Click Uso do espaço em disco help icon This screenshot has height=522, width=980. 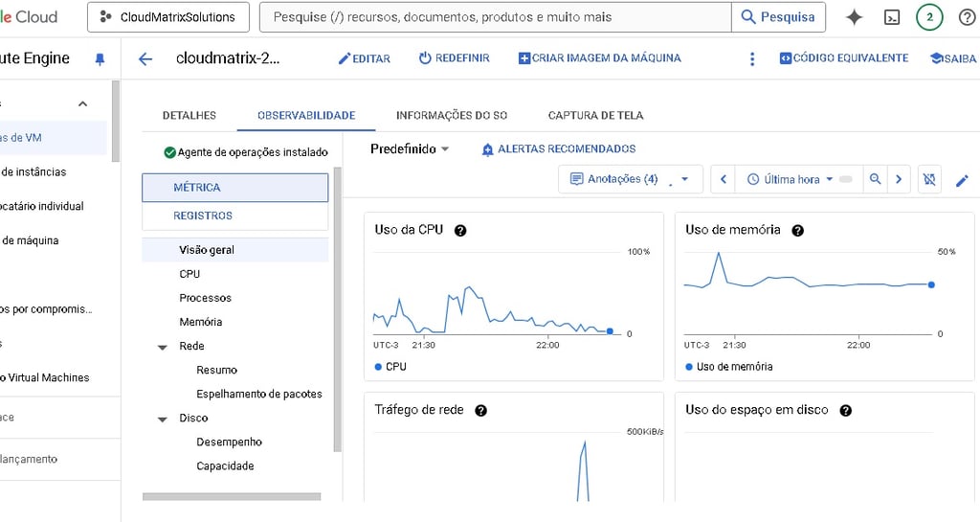(846, 411)
